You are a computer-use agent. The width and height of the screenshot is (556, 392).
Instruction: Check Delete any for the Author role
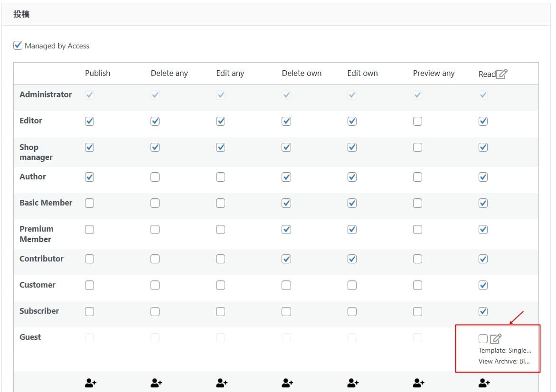pos(155,177)
